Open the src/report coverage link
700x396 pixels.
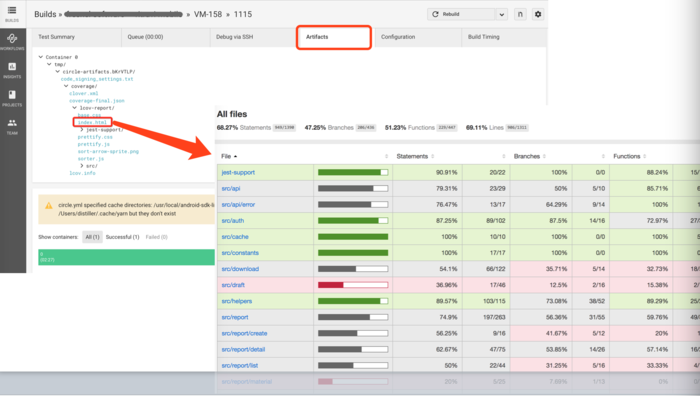click(235, 317)
